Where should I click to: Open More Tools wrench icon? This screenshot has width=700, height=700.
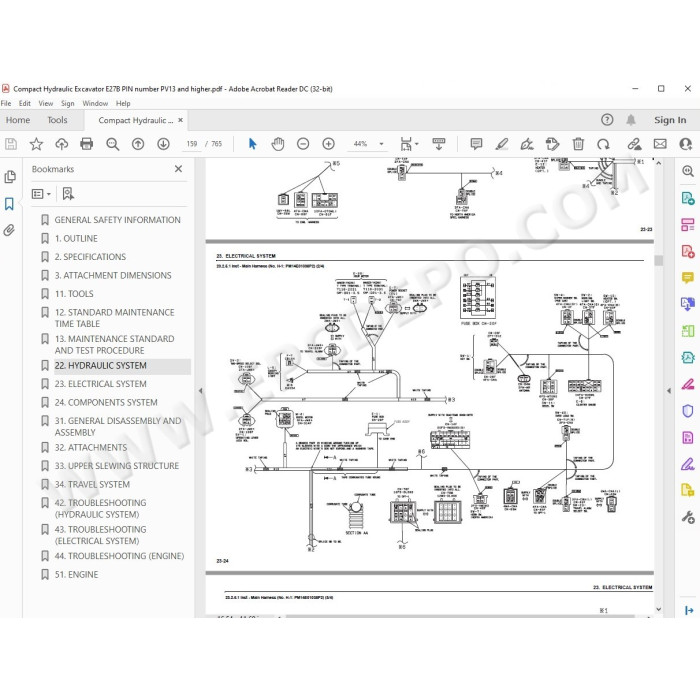pos(688,517)
